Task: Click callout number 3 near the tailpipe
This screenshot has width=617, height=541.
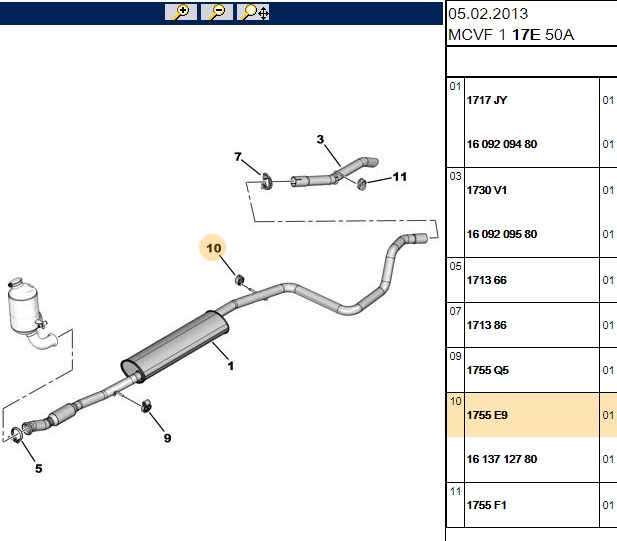Action: (x=320, y=139)
